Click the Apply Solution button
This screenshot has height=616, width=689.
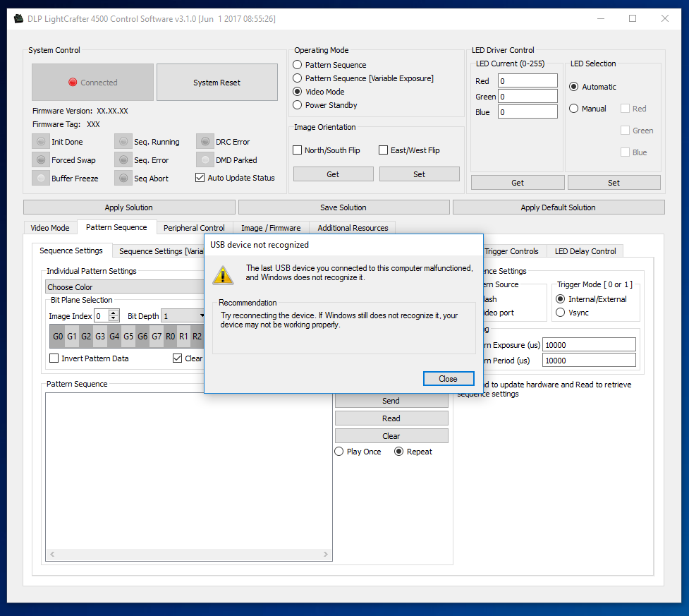[129, 207]
